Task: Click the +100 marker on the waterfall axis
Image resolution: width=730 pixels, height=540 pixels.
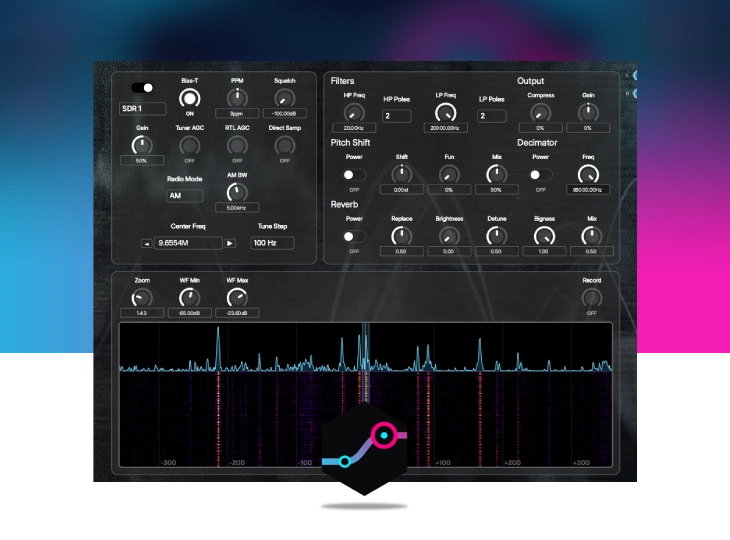Action: pyautogui.click(x=443, y=462)
